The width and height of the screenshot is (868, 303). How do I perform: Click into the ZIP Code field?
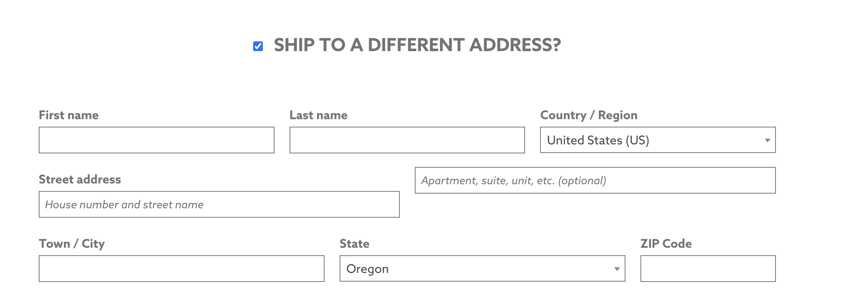tap(708, 269)
